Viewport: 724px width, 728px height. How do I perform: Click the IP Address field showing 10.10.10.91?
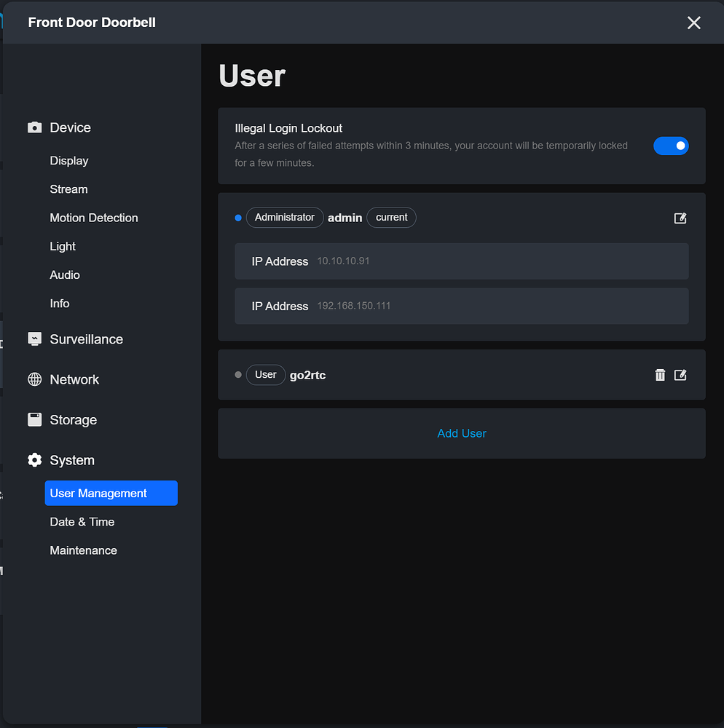tap(462, 261)
